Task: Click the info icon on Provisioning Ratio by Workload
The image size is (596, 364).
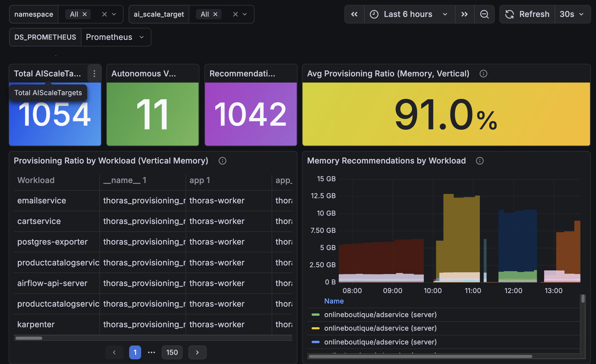Action: point(222,161)
